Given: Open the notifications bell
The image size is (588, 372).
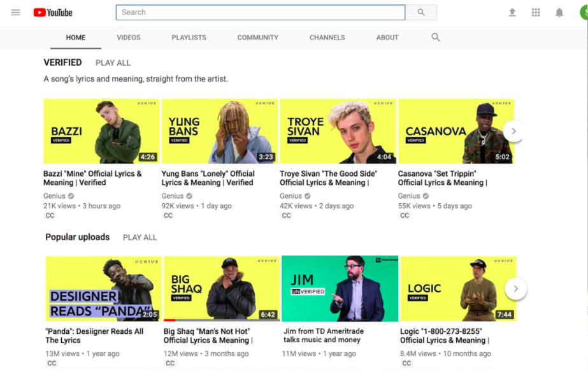Looking at the screenshot, I should click(559, 12).
